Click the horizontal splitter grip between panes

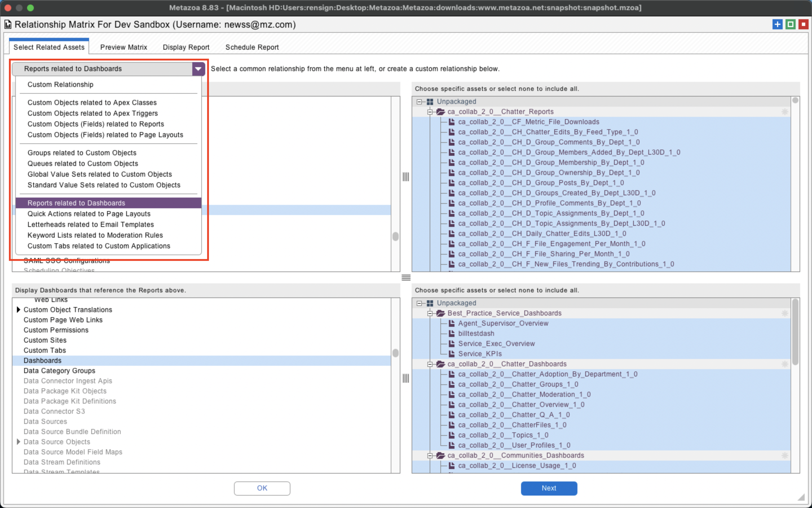click(x=406, y=277)
